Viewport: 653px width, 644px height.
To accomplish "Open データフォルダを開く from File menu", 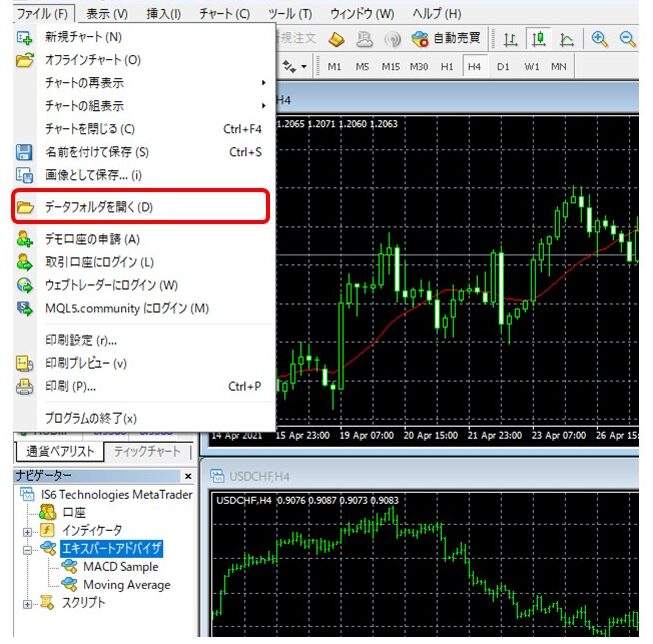I will [x=99, y=207].
